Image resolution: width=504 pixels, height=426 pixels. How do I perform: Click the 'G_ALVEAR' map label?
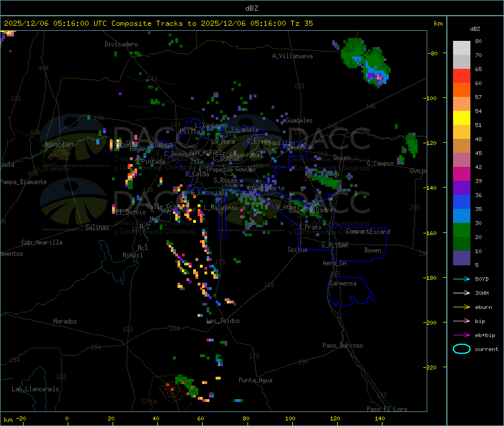[x=335, y=245]
